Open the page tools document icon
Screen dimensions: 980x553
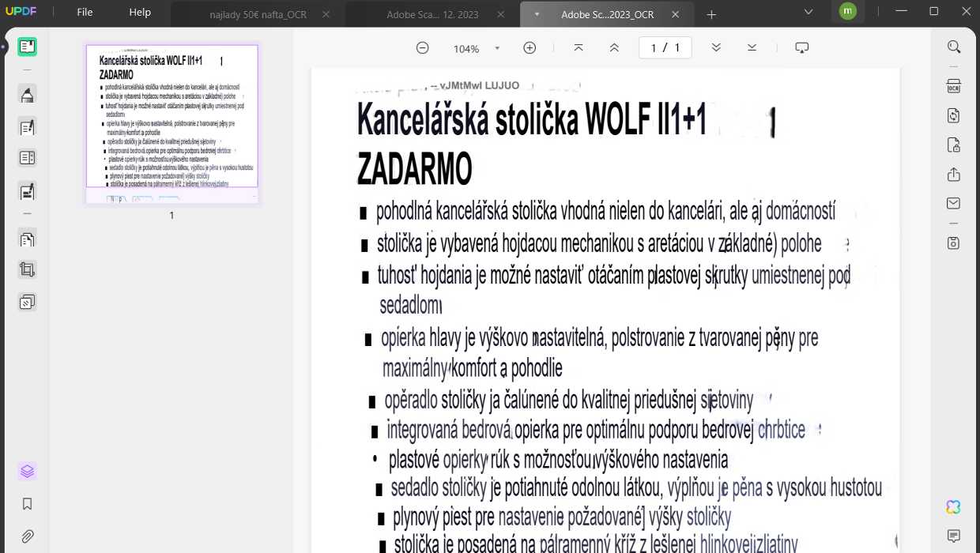(27, 239)
